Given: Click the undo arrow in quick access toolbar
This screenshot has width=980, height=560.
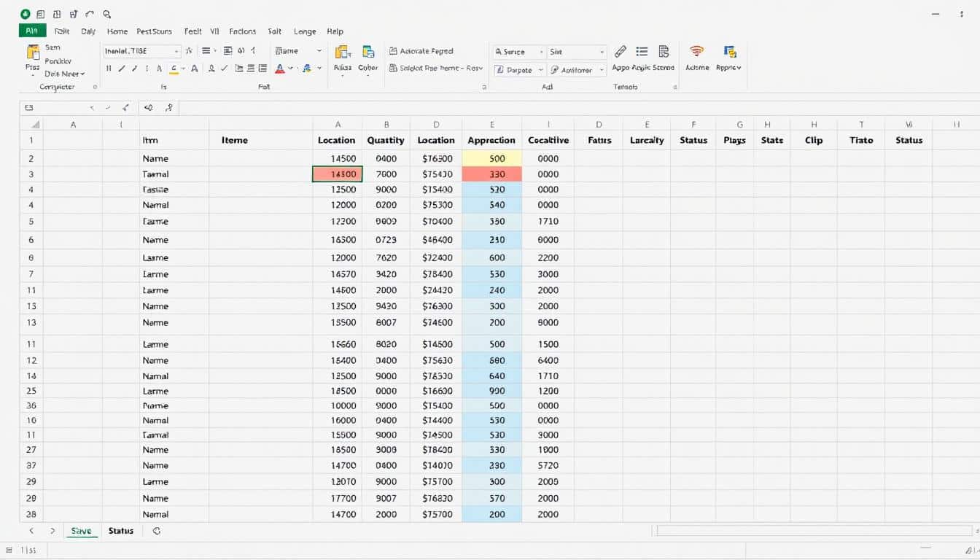Looking at the screenshot, I should point(90,14).
